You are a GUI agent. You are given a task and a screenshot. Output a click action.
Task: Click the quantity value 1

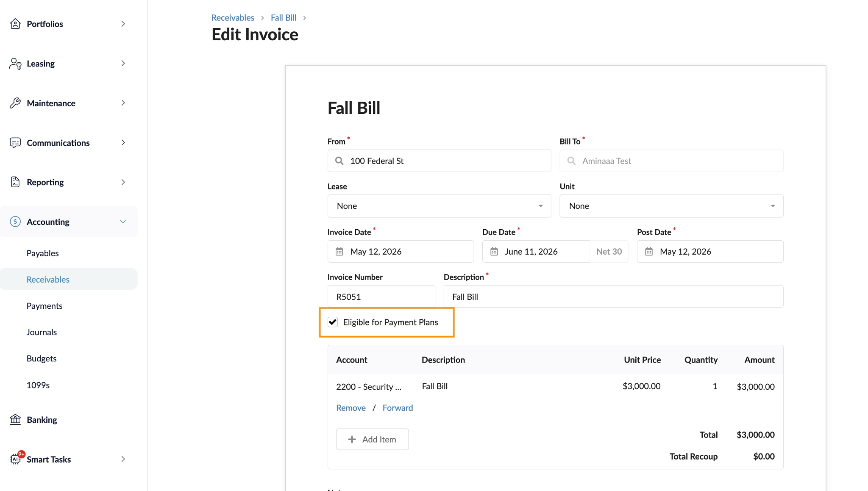pos(715,386)
